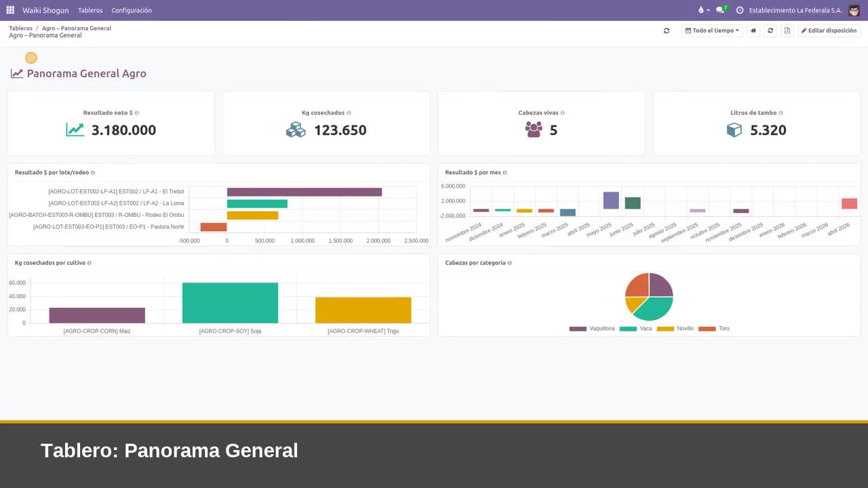Click the home icon button

click(x=753, y=30)
